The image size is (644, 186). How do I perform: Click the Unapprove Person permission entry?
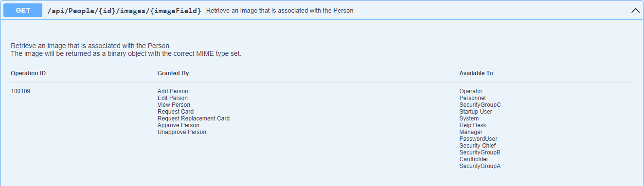pos(182,132)
